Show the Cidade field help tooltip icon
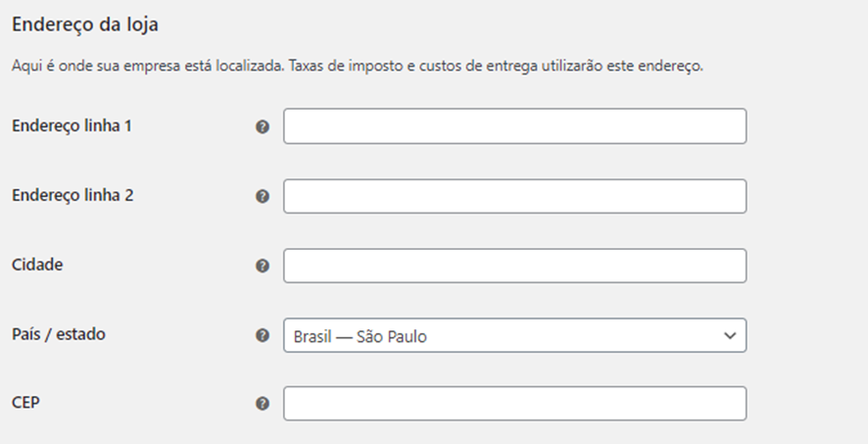This screenshot has width=868, height=444. pyautogui.click(x=262, y=266)
